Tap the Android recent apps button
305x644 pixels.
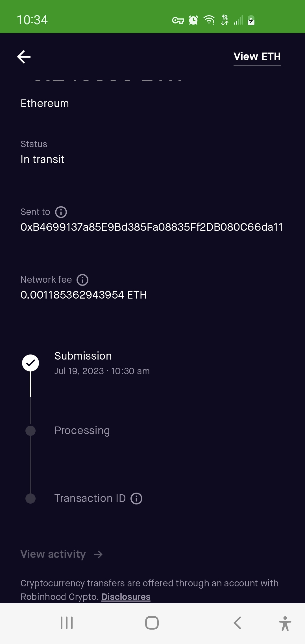click(x=67, y=623)
